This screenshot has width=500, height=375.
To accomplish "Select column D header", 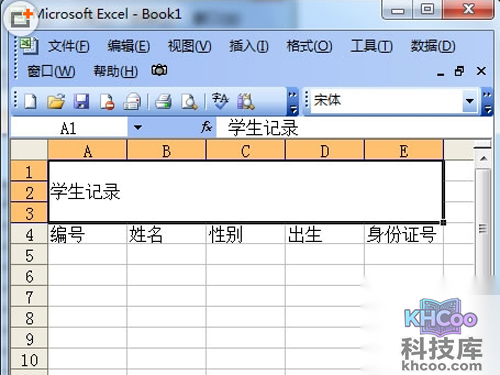I will (325, 151).
